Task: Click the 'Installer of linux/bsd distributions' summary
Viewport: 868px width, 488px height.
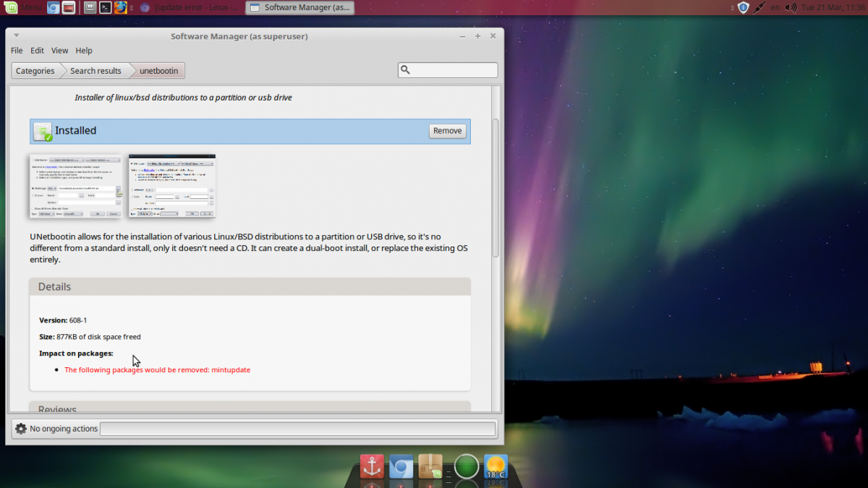Action: (x=183, y=97)
